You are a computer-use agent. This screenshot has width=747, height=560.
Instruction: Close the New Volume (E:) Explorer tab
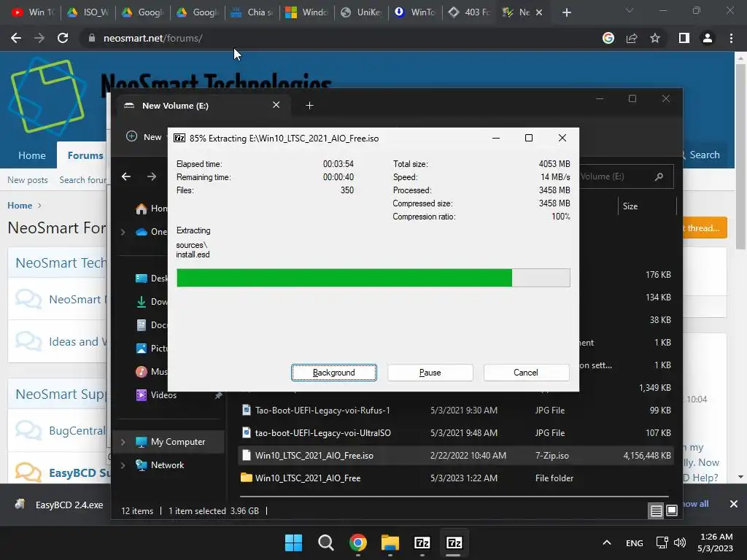pos(276,105)
